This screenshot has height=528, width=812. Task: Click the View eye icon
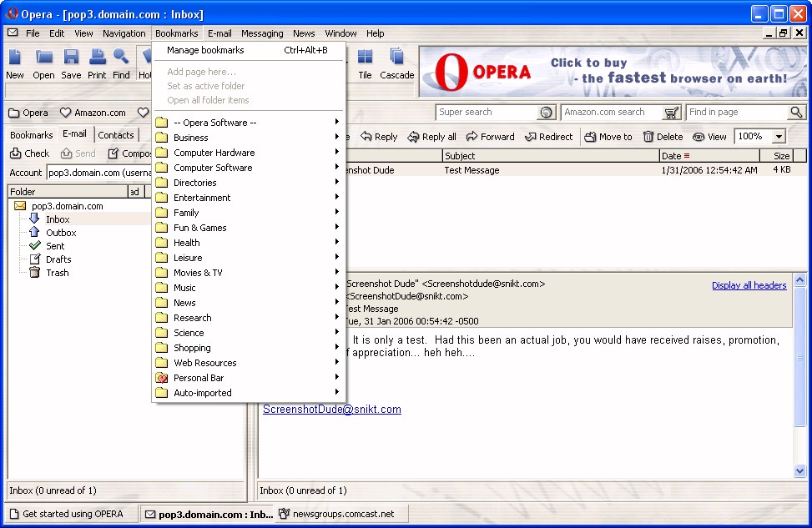tap(699, 137)
